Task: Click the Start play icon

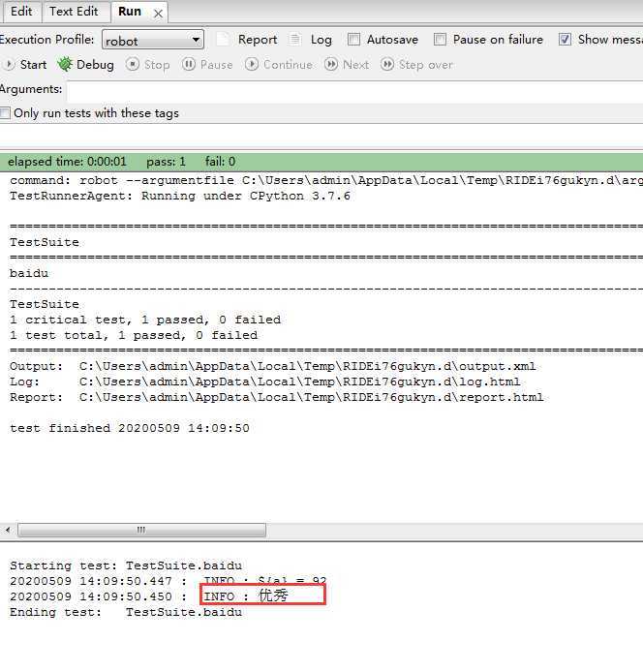Action: pyautogui.click(x=9, y=65)
